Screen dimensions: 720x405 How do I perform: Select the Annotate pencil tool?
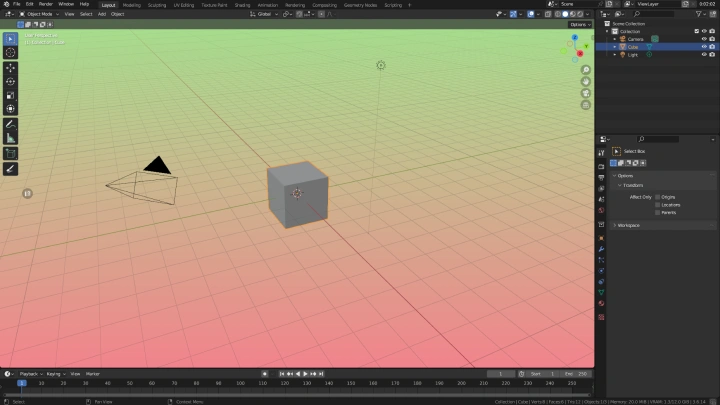coord(11,123)
